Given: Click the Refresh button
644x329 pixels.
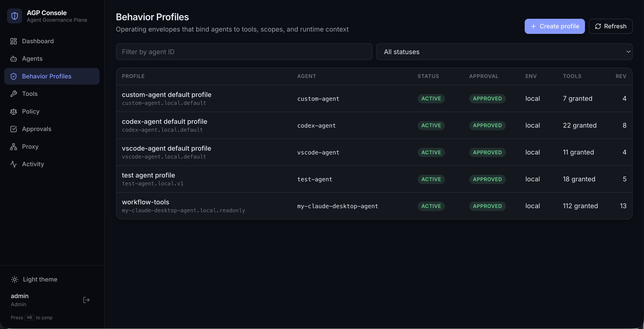Looking at the screenshot, I should 611,26.
